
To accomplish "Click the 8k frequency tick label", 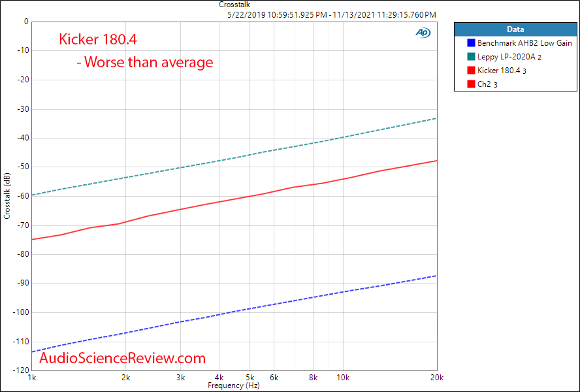I will [x=313, y=378].
